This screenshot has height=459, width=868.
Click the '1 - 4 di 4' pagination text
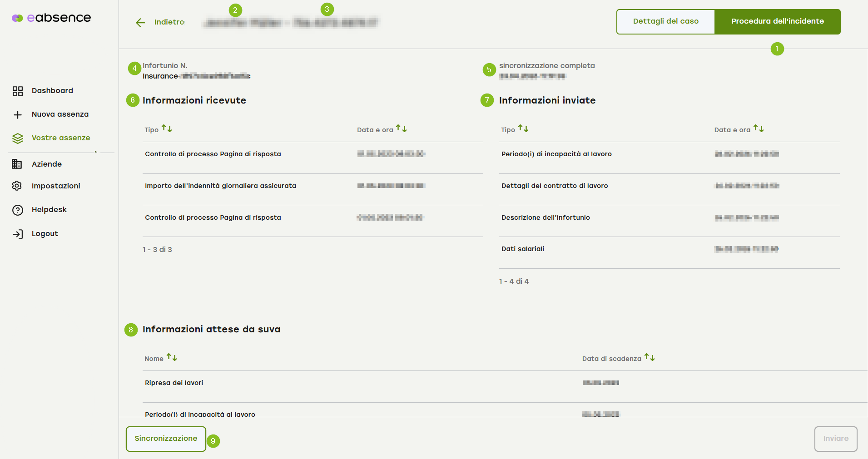(x=514, y=281)
